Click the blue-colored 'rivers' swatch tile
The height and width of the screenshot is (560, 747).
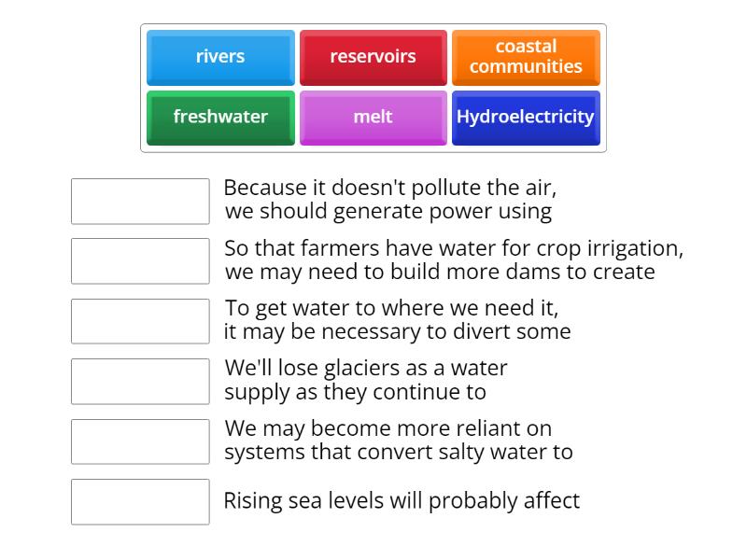pyautogui.click(x=219, y=57)
